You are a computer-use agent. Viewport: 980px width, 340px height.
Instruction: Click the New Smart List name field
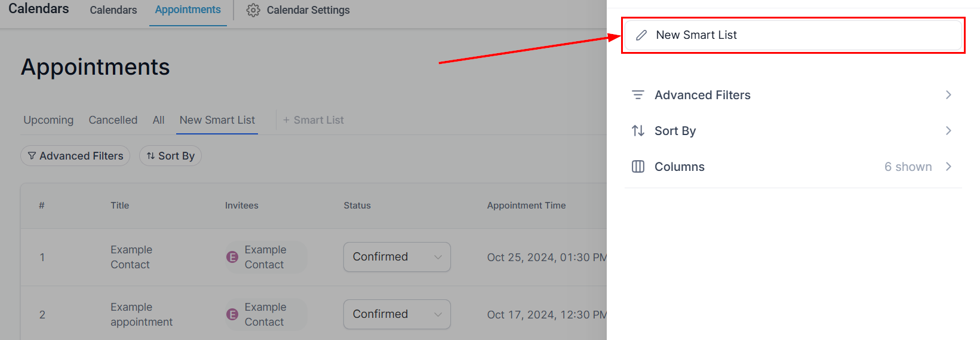coord(800,35)
